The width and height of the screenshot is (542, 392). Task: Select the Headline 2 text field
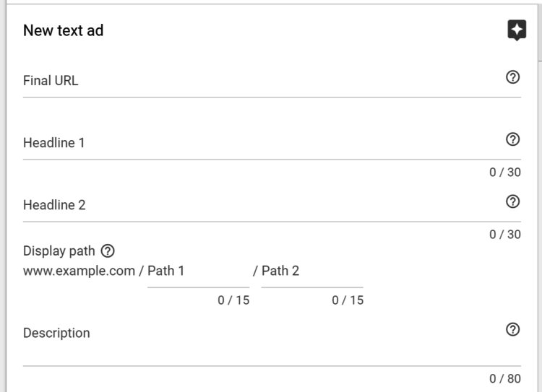[x=260, y=205]
